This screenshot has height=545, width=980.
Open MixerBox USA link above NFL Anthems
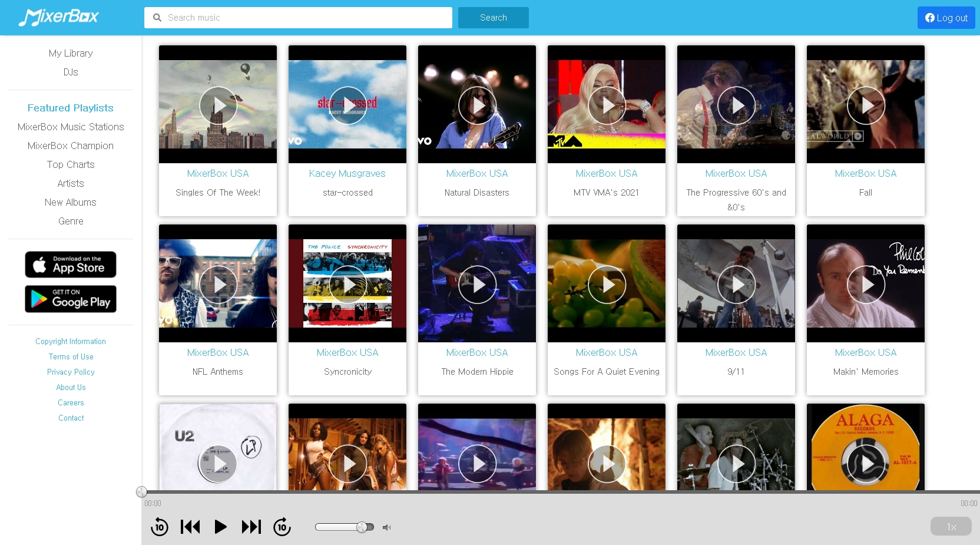point(218,352)
